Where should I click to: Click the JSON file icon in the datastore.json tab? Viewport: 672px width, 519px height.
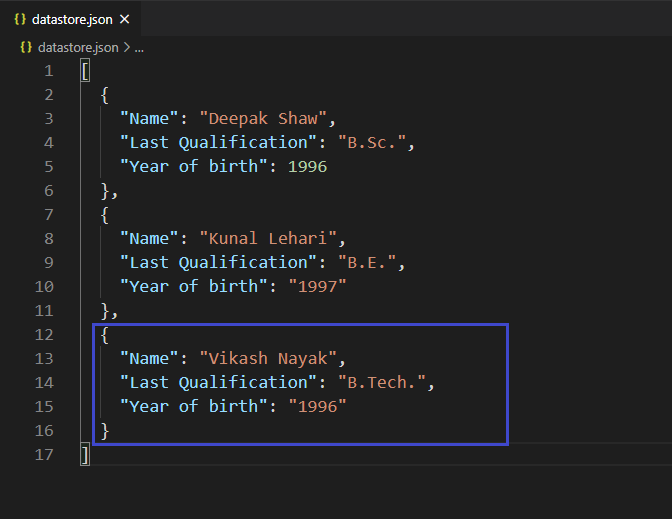pyautogui.click(x=19, y=19)
